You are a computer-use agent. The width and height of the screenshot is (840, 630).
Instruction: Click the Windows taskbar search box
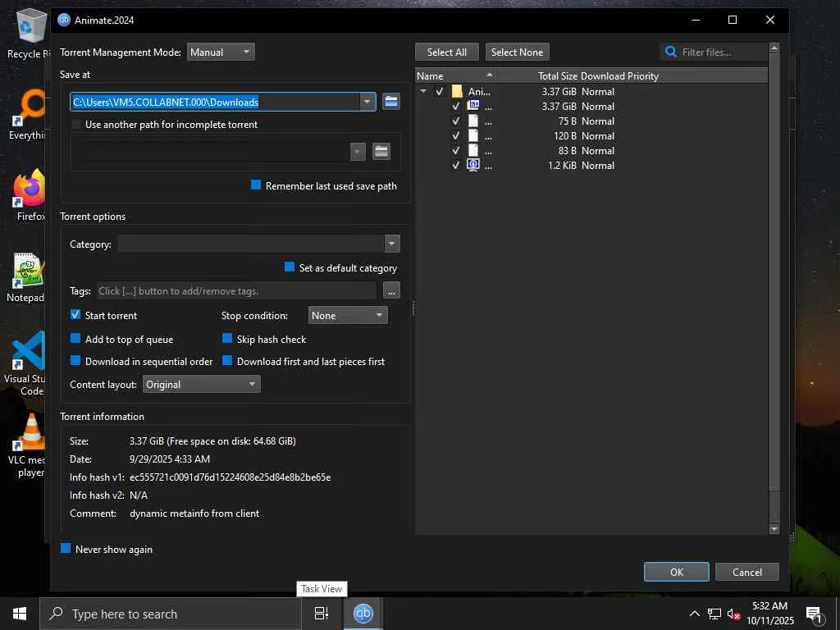pyautogui.click(x=171, y=614)
